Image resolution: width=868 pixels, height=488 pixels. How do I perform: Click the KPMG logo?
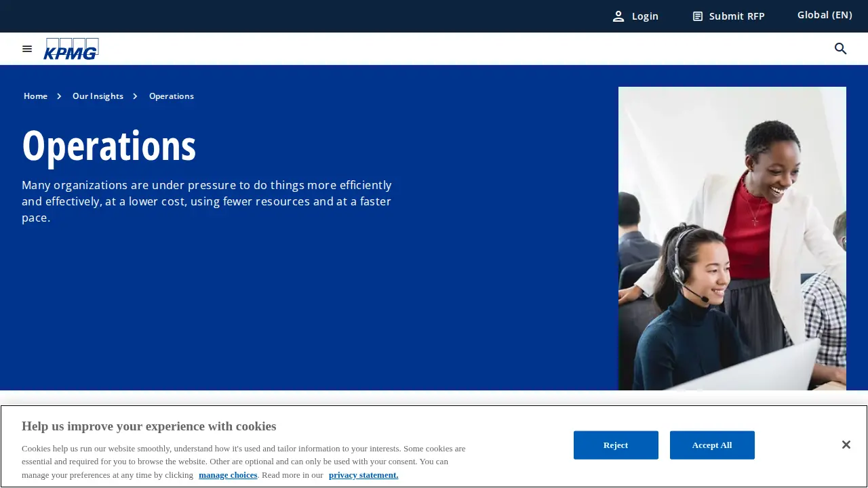(x=71, y=49)
